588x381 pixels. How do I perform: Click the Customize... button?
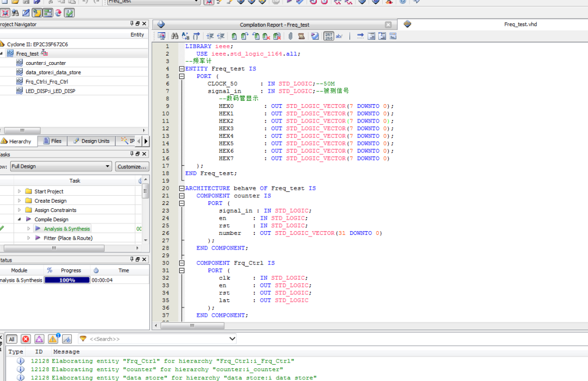pos(132,166)
